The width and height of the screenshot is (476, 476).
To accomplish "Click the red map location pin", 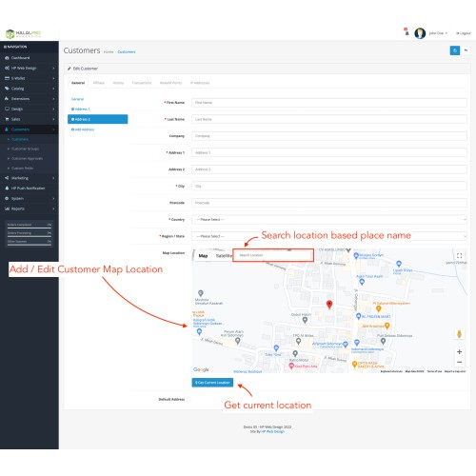I will [x=329, y=305].
